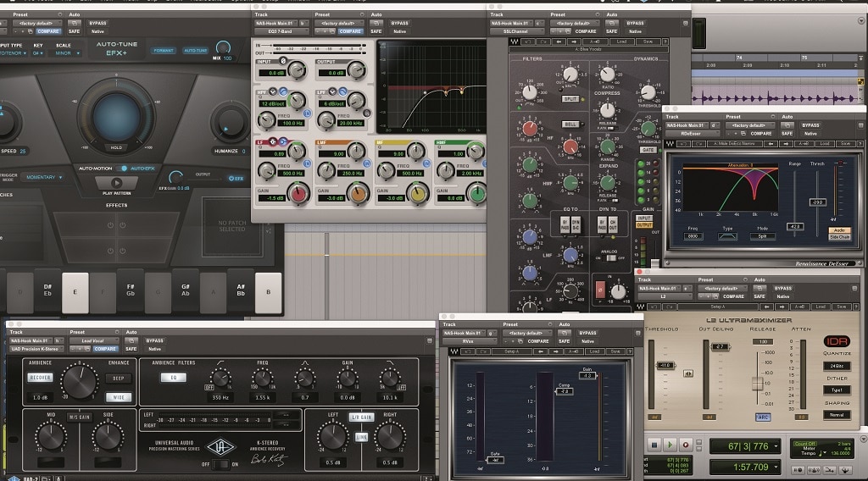Click the red phase invert button on SSLChannel
The width and height of the screenshot is (868, 481).
pyautogui.click(x=600, y=290)
